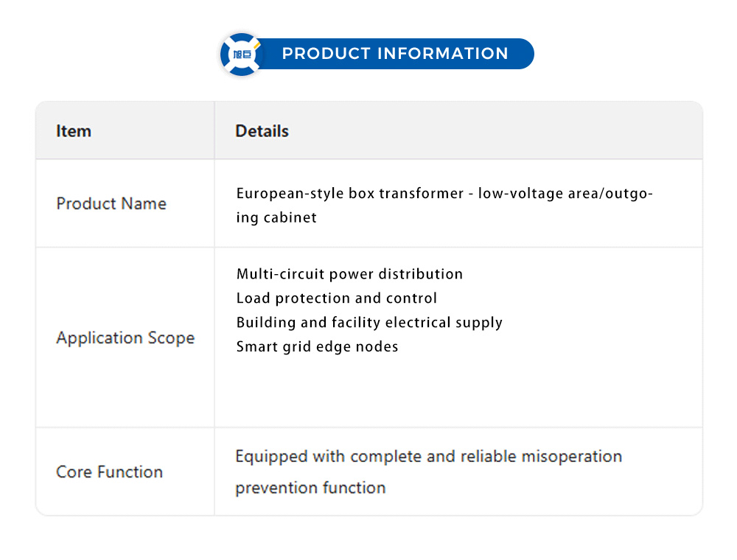Click the word 'misoperation' in Core Function
The image size is (737, 560).
click(x=572, y=456)
